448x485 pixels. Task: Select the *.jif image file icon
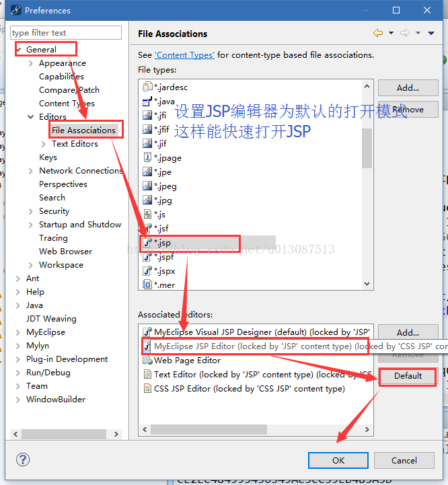pyautogui.click(x=147, y=143)
